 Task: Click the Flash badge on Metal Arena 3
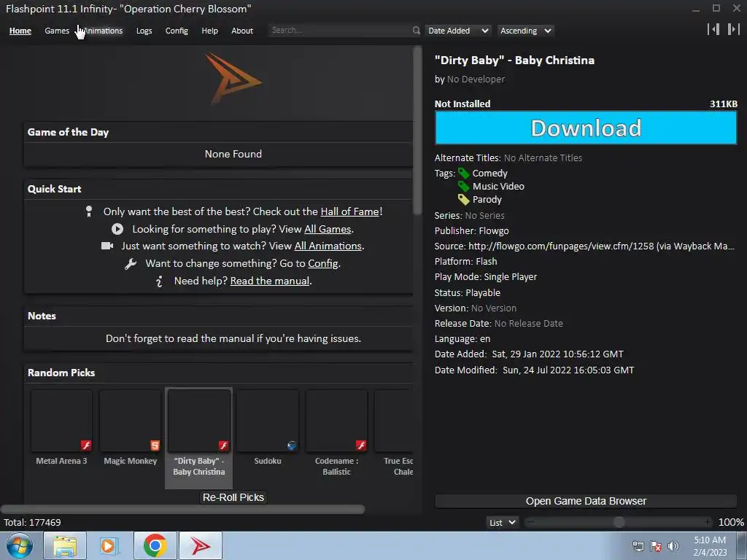pos(86,446)
